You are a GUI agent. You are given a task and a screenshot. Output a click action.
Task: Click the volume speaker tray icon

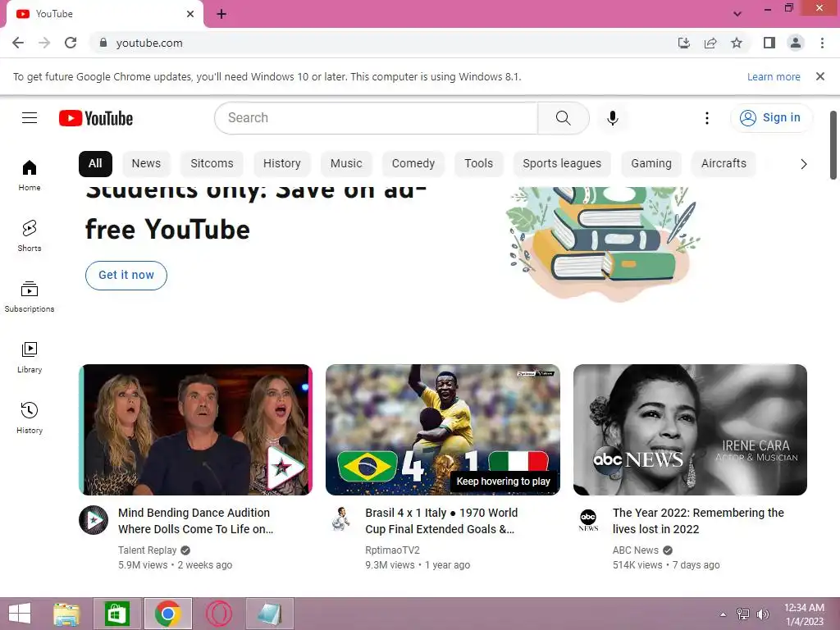tap(762, 614)
